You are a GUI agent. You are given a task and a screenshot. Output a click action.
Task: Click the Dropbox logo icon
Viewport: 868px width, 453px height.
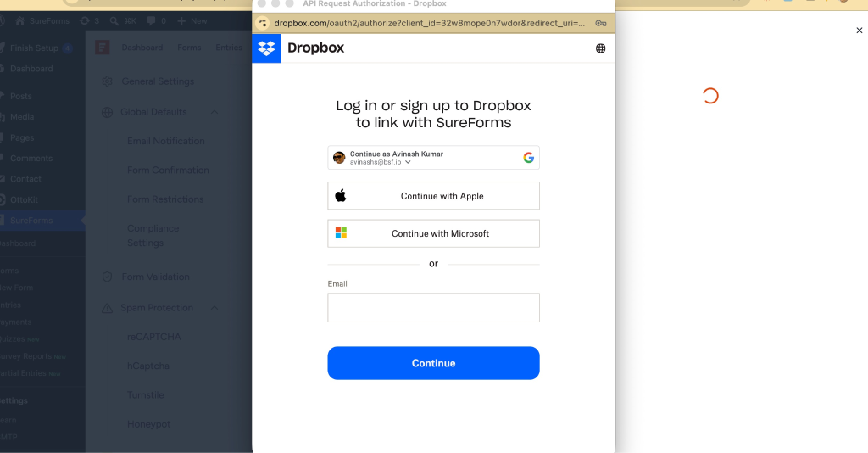pyautogui.click(x=266, y=48)
